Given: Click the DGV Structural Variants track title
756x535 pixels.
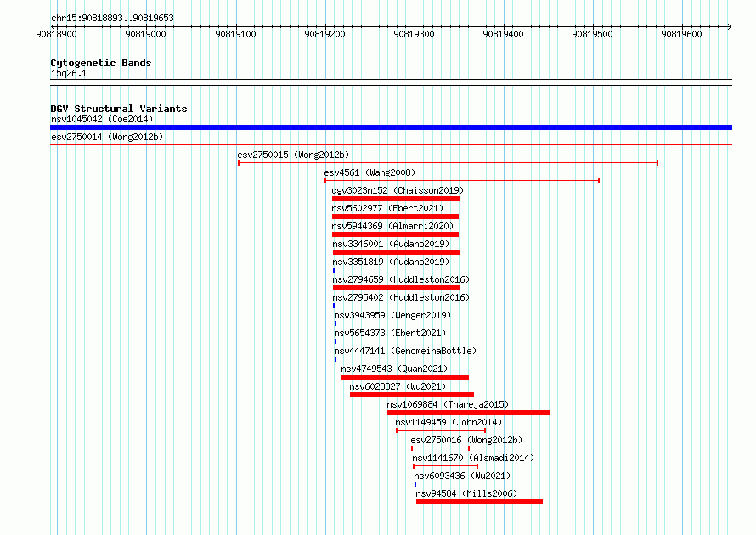Looking at the screenshot, I should pyautogui.click(x=119, y=109).
